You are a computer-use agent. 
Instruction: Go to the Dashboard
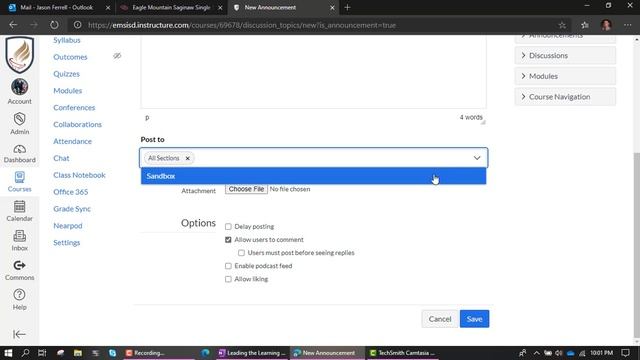pos(20,153)
